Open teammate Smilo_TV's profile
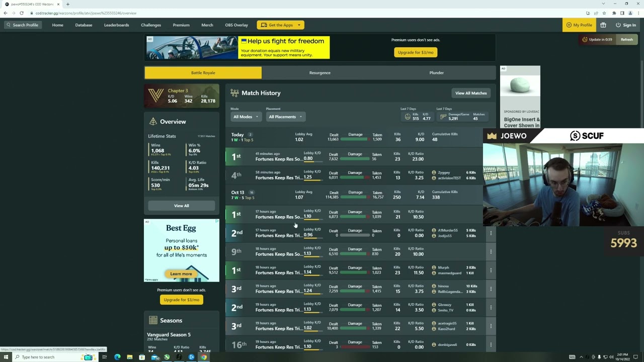Screen dimensions: 644x362 pyautogui.click(x=445, y=310)
